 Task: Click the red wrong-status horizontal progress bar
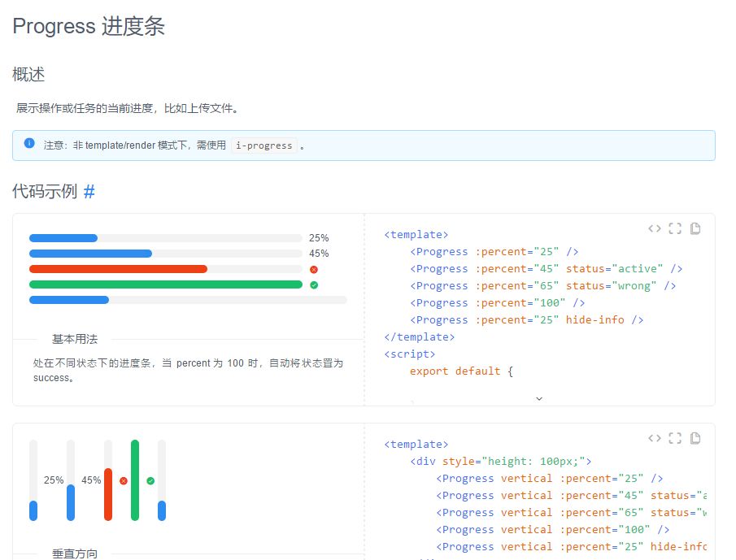(166, 269)
